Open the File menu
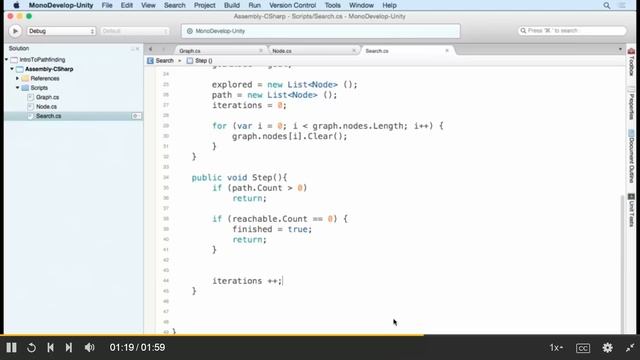The image size is (640, 360). [107, 5]
